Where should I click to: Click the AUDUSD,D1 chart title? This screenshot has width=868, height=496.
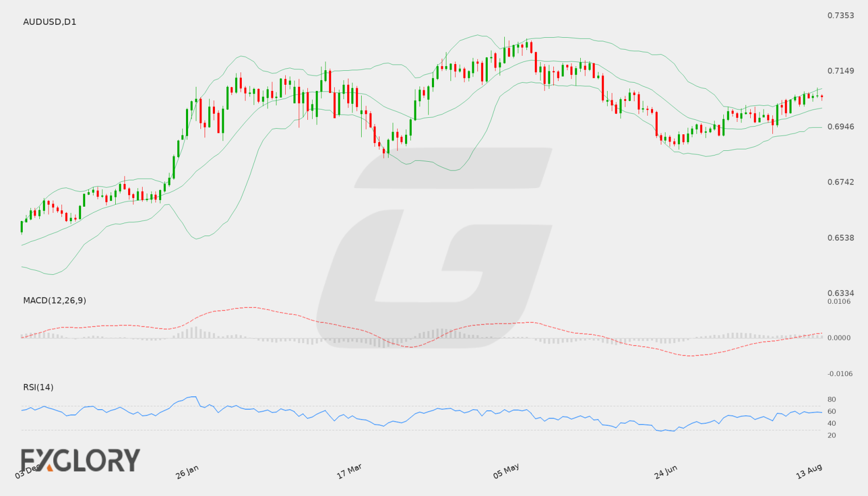click(50, 22)
